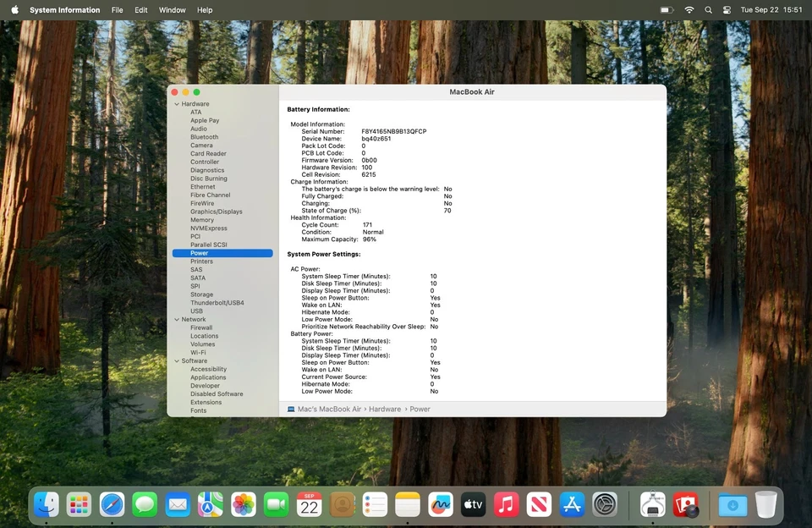
Task: Select Disabled Software in the sidebar
Action: tap(217, 394)
